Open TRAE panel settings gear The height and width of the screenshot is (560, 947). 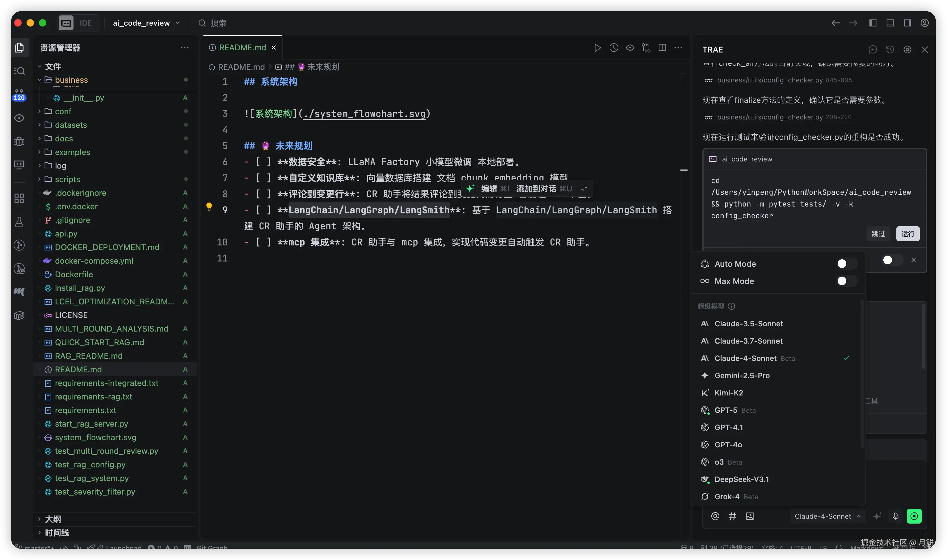[907, 50]
